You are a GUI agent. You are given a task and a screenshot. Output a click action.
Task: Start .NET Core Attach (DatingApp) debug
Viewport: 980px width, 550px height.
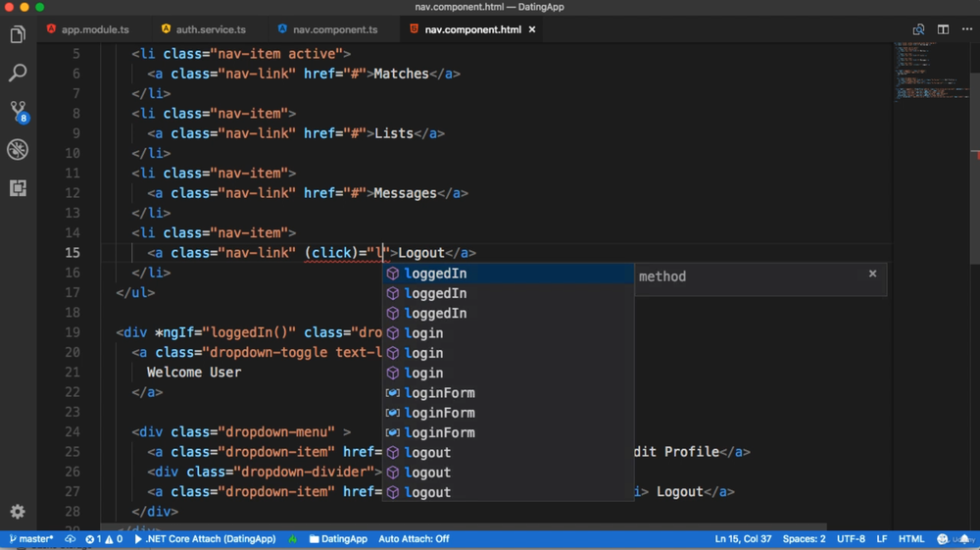point(205,539)
